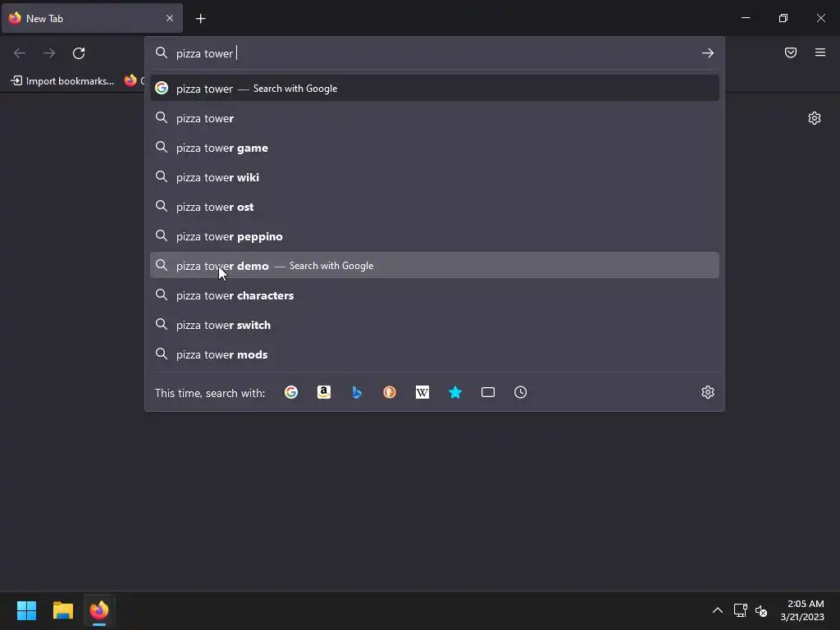This screenshot has height=630, width=840.
Task: Search in open Tabs icon
Action: [487, 392]
